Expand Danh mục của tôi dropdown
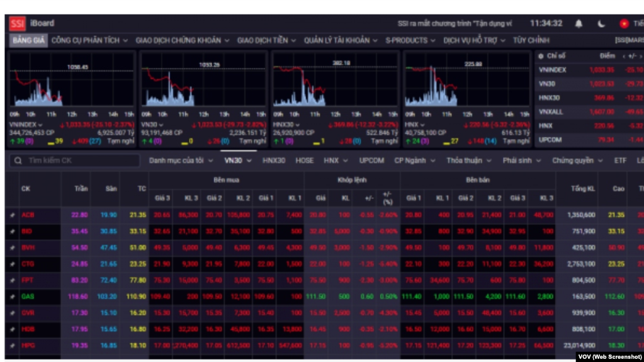 181,161
